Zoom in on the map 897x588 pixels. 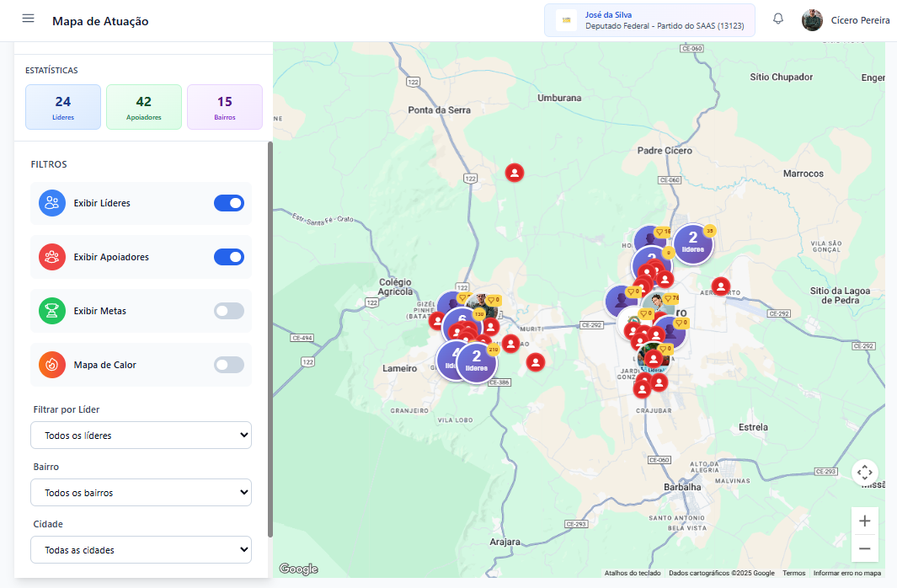coord(864,521)
